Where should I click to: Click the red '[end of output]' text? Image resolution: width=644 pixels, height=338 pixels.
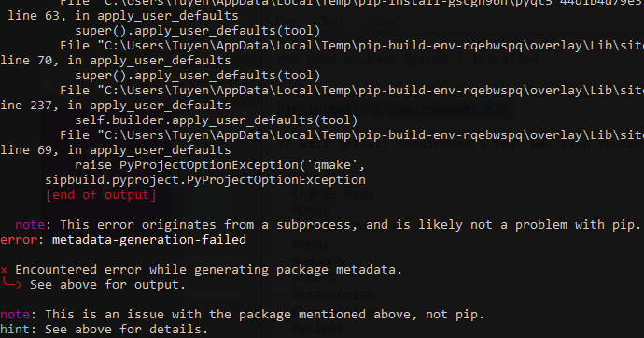point(101,194)
